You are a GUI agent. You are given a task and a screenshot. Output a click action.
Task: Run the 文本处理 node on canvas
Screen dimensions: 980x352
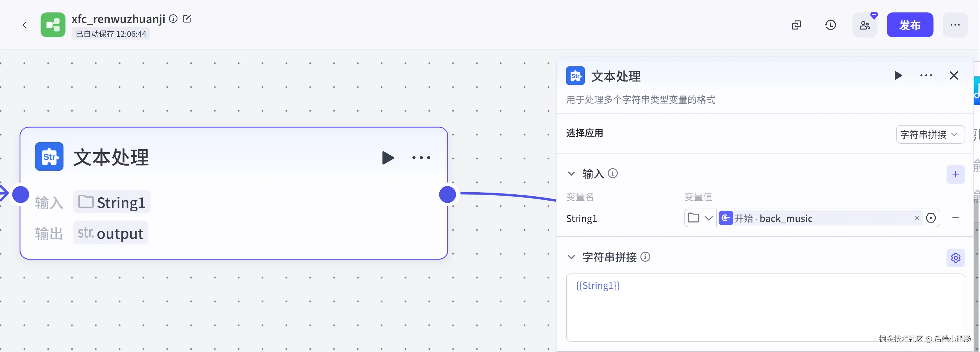click(x=388, y=158)
